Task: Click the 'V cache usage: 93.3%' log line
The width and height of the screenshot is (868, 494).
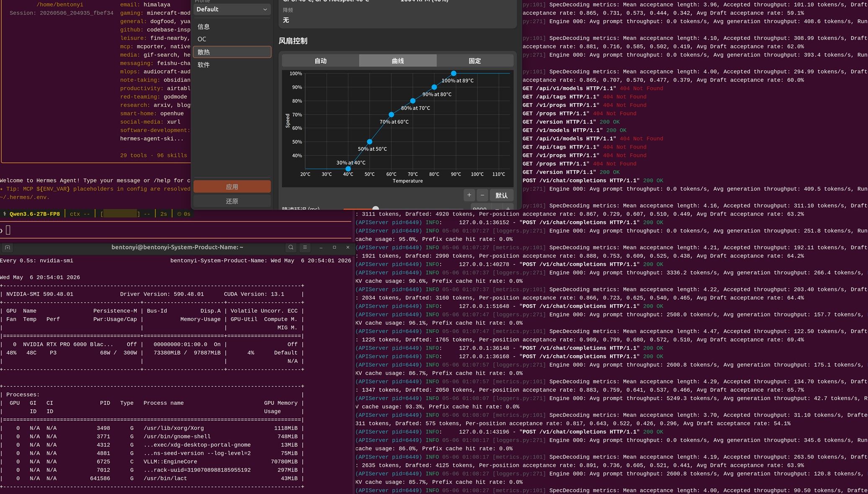Action: tap(437, 407)
